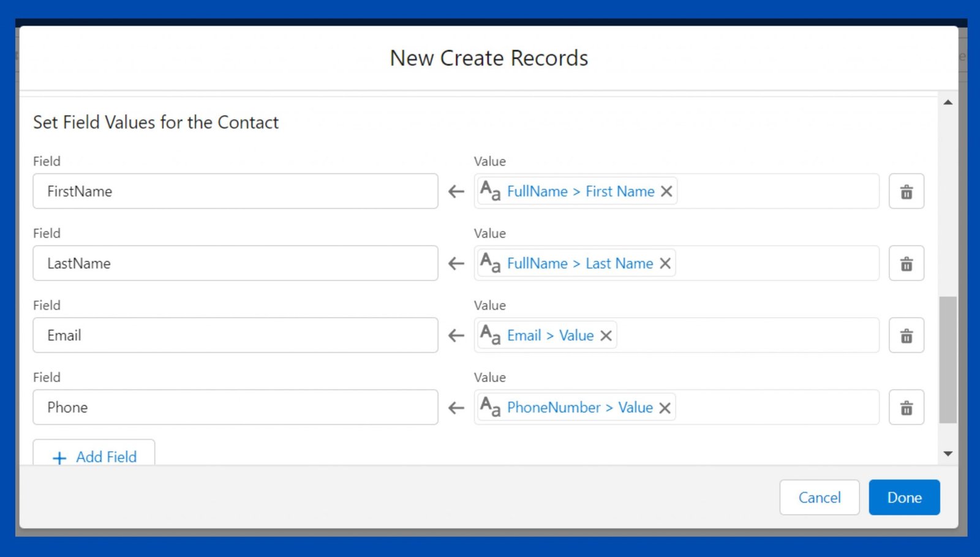Click Add Field to insert a new row
This screenshot has height=557, width=980.
pyautogui.click(x=105, y=457)
